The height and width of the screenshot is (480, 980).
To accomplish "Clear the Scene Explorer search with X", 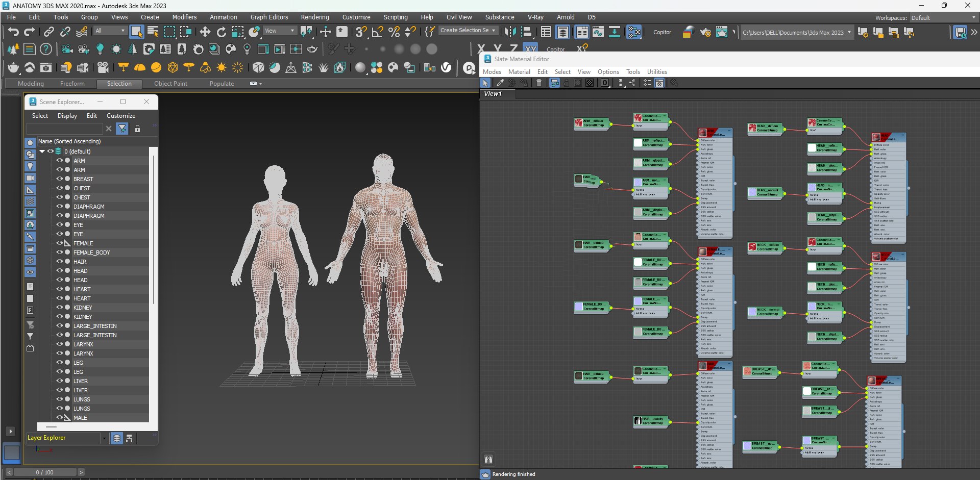I will 109,129.
